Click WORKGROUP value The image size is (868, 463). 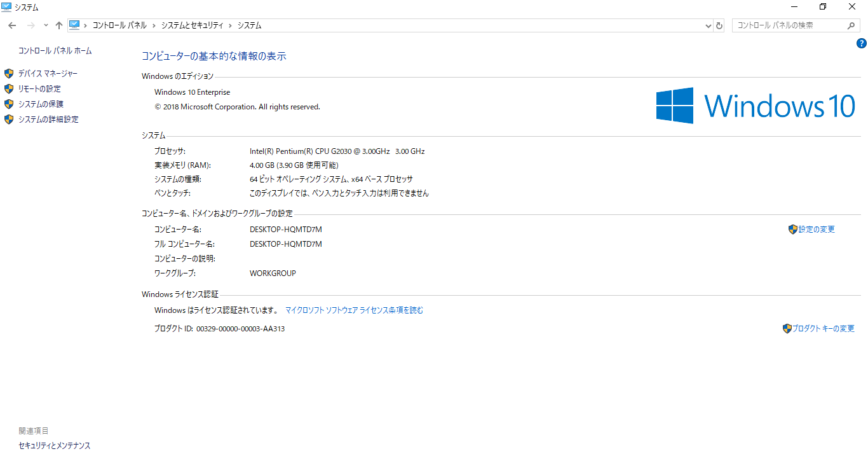point(273,273)
